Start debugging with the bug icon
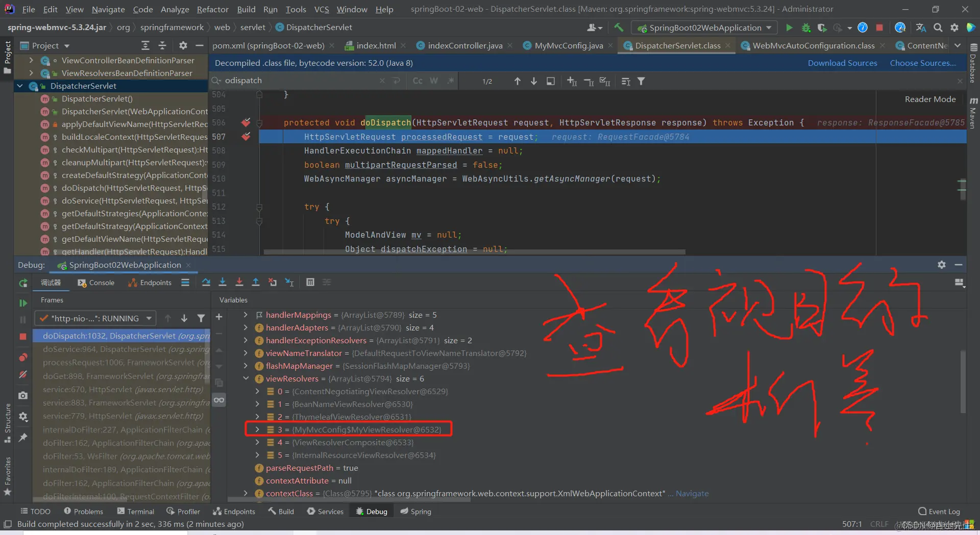The image size is (980, 535). click(806, 28)
